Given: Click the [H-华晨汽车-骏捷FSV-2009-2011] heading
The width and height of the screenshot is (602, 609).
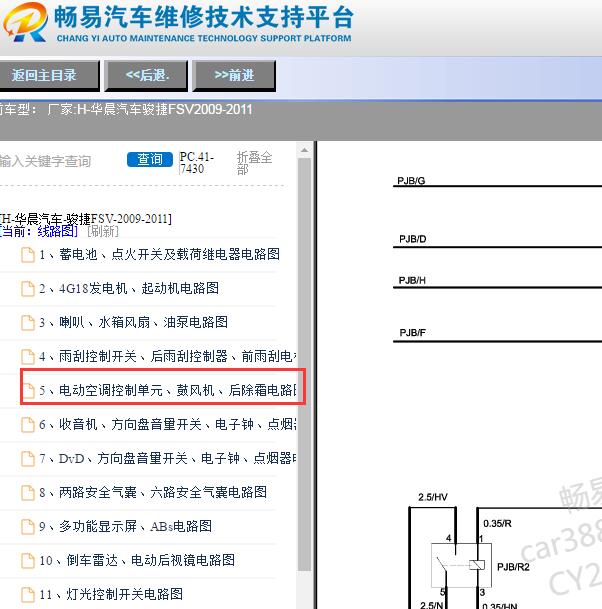Looking at the screenshot, I should pos(85,219).
